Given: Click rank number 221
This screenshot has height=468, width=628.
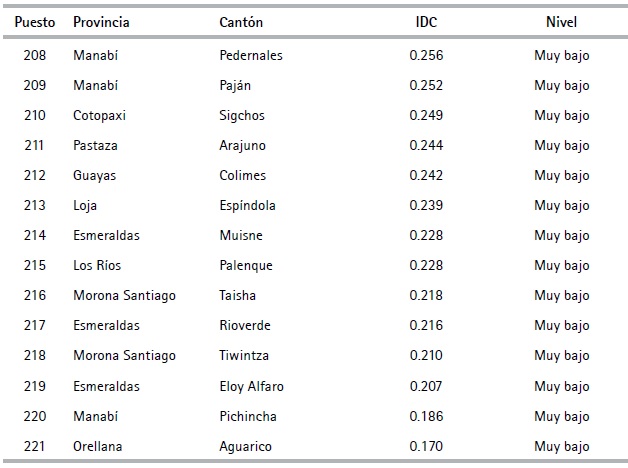Looking at the screenshot, I should [x=34, y=446].
